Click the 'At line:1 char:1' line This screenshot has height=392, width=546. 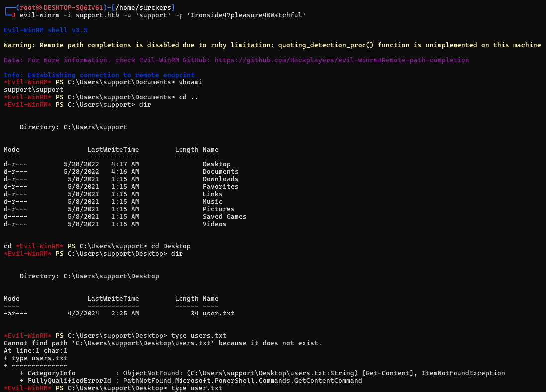[x=35, y=351]
